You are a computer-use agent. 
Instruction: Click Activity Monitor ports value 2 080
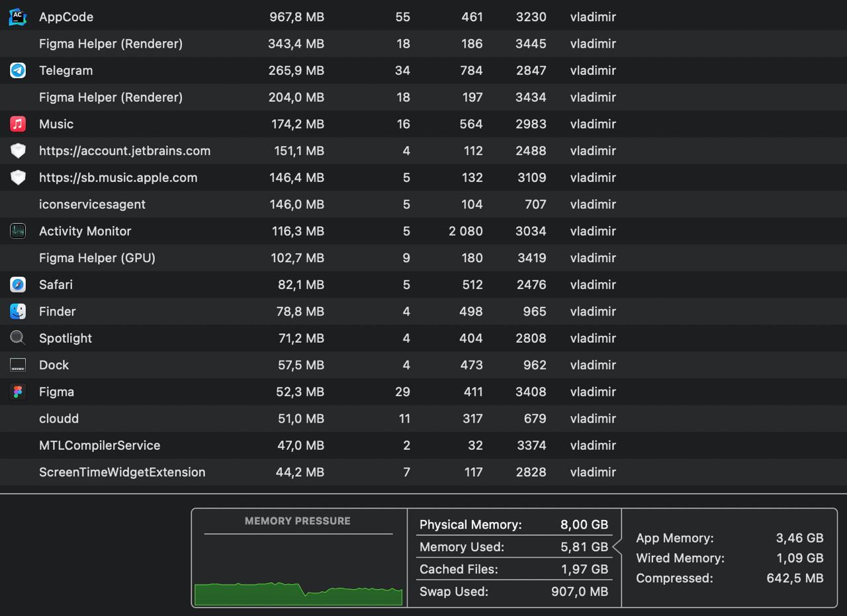(x=465, y=231)
